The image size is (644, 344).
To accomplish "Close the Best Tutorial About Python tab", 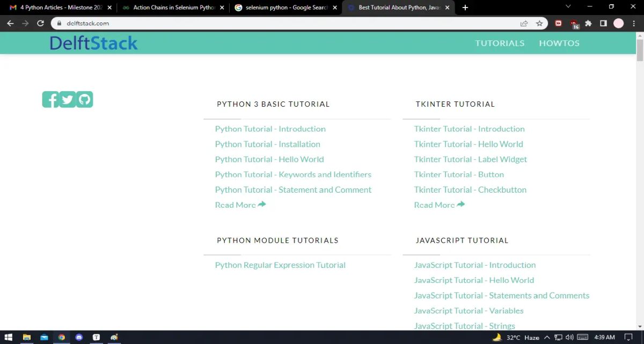I will [448, 8].
